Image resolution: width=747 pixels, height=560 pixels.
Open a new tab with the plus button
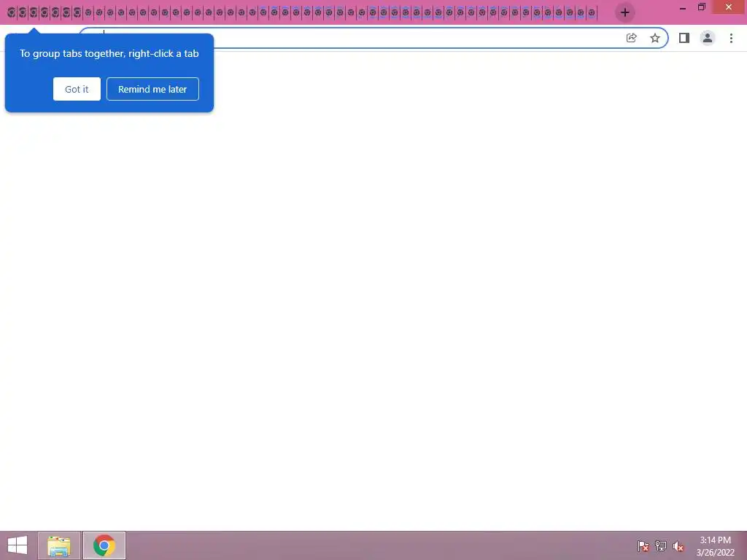click(624, 12)
